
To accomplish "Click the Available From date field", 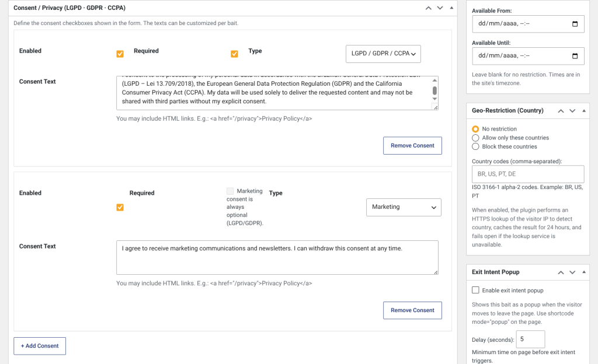I will pyautogui.click(x=528, y=24).
